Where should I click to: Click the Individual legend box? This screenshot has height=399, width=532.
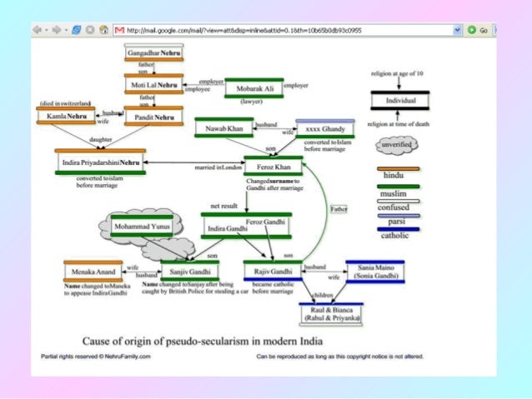click(400, 100)
